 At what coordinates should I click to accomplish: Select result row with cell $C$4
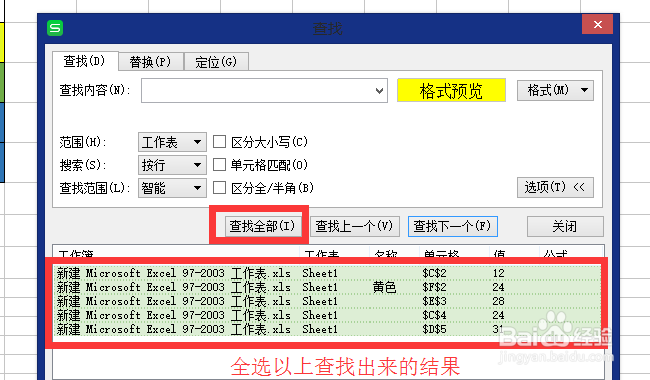(327, 315)
